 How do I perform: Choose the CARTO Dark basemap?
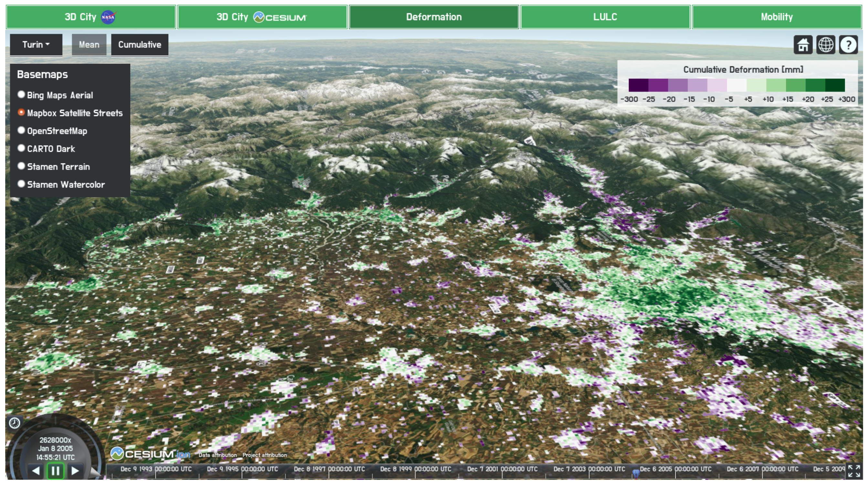point(21,148)
